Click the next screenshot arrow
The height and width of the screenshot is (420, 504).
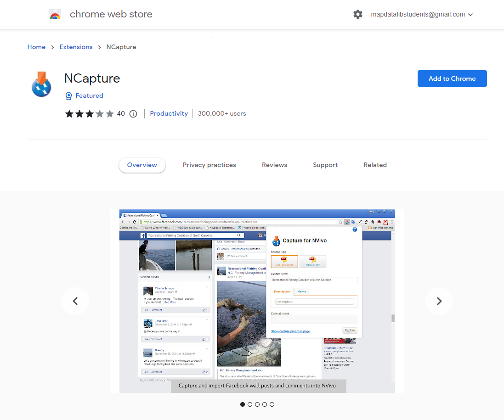[x=439, y=301]
